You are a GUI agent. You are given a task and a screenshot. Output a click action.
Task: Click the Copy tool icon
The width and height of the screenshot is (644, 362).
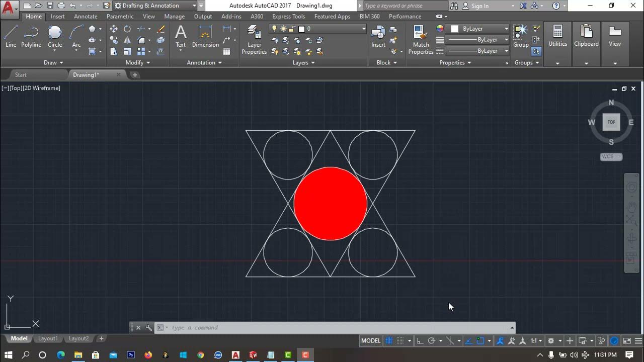pos(114,40)
